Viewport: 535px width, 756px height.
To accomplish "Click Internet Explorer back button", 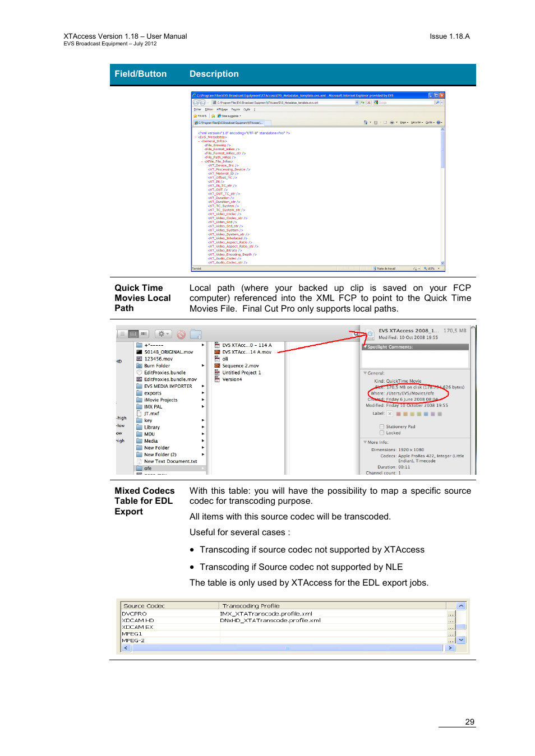I will pos(196,103).
